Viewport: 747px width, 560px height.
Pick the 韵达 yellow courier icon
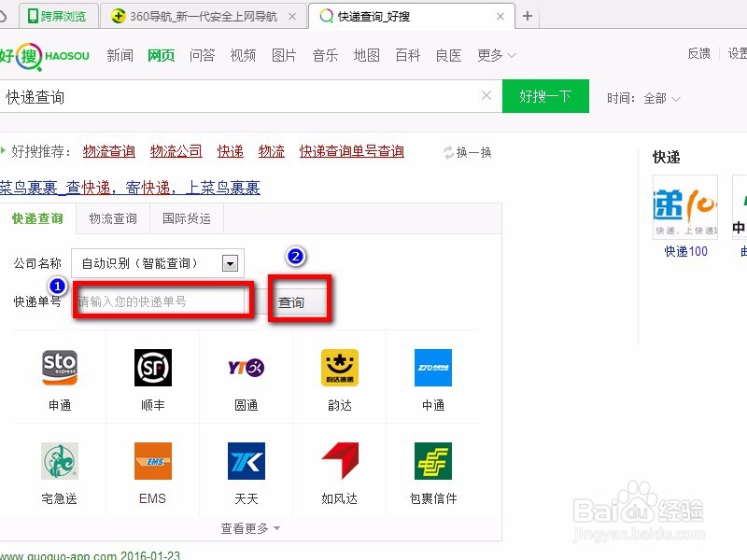point(340,368)
